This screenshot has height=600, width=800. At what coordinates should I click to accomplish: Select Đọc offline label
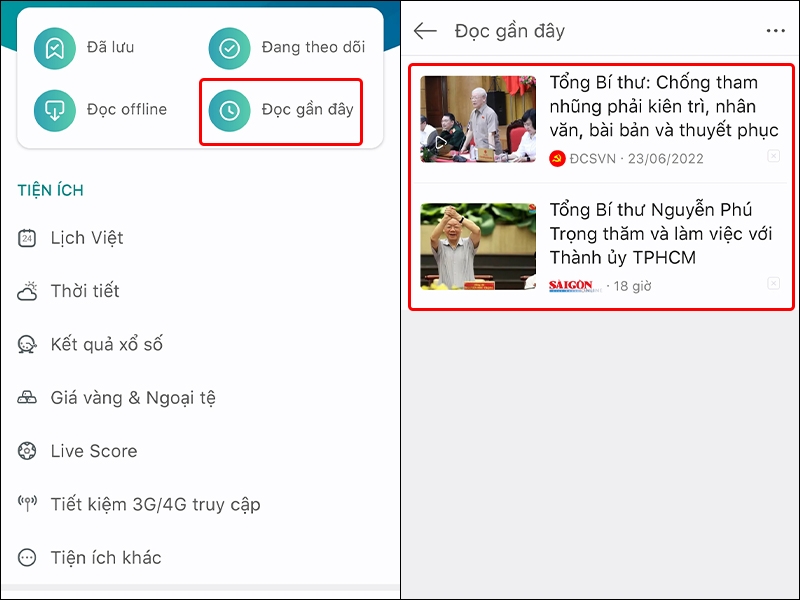click(127, 110)
